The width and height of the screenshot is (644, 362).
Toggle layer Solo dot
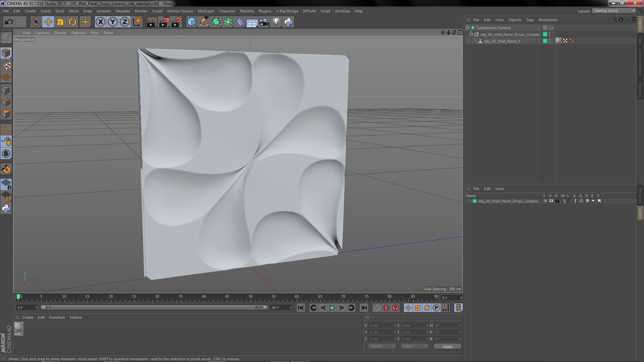[x=545, y=201]
